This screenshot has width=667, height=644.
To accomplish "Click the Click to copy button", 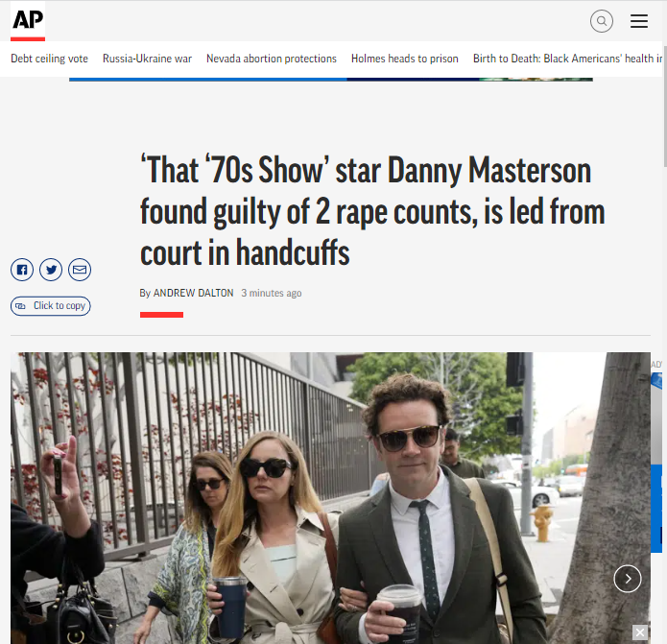I will [x=51, y=306].
